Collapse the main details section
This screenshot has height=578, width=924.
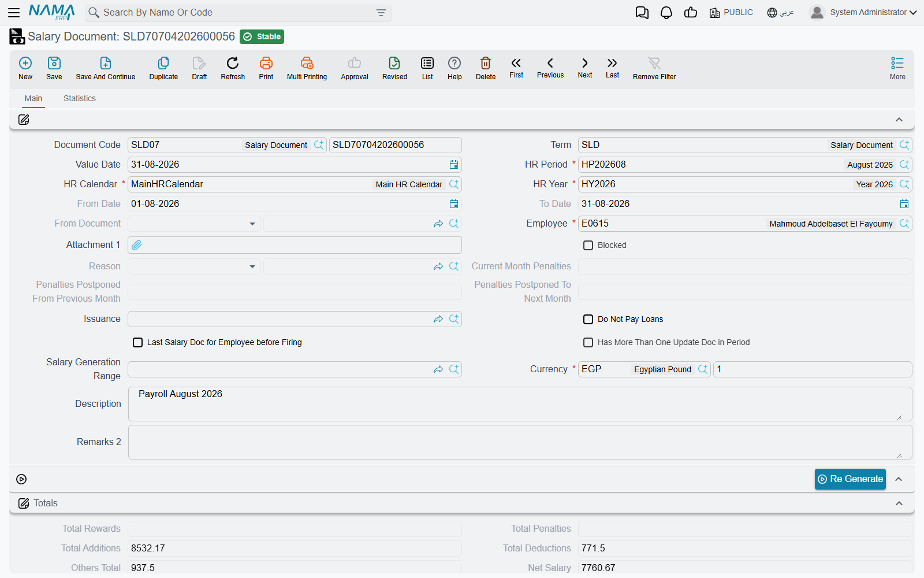899,120
